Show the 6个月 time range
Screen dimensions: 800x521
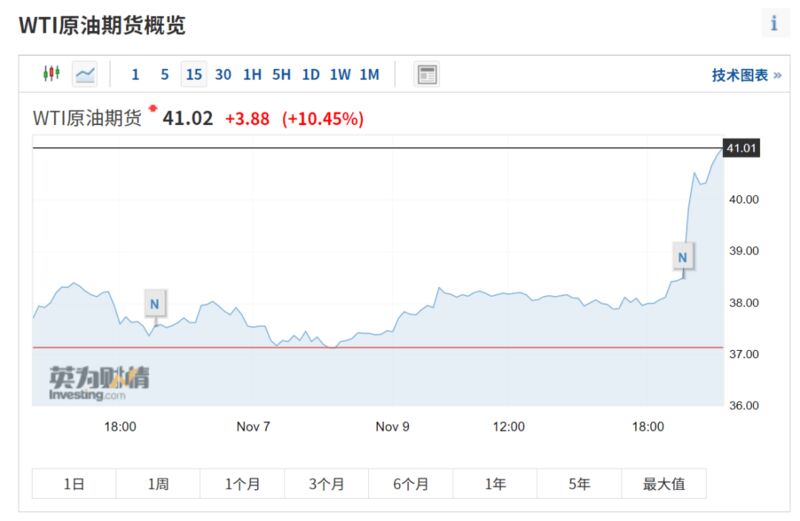point(410,484)
